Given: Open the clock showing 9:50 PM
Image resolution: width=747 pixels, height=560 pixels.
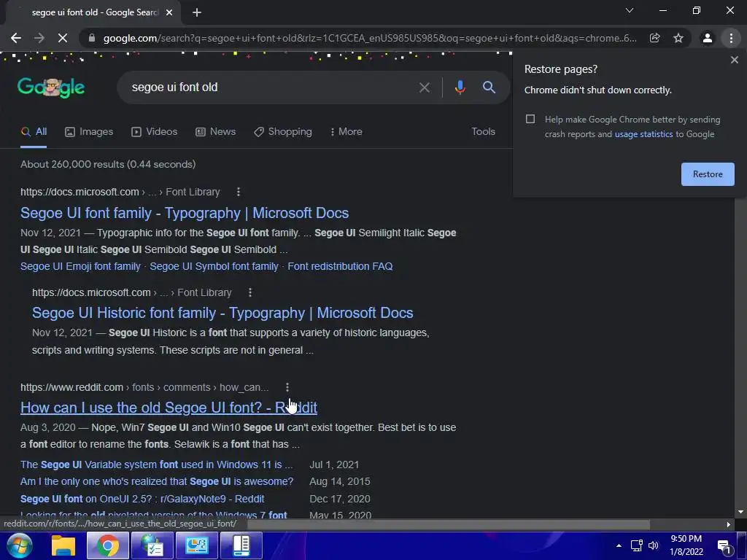Looking at the screenshot, I should pos(686,545).
